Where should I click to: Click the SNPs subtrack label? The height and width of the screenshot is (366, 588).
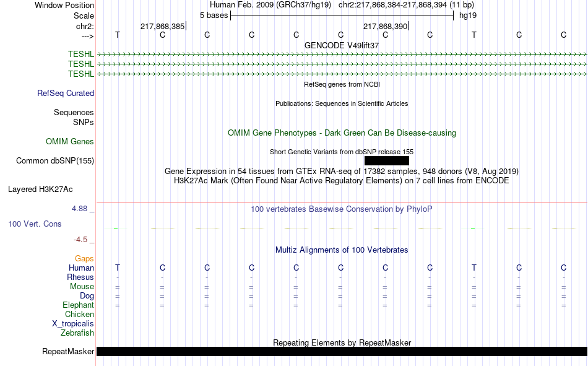(84, 122)
